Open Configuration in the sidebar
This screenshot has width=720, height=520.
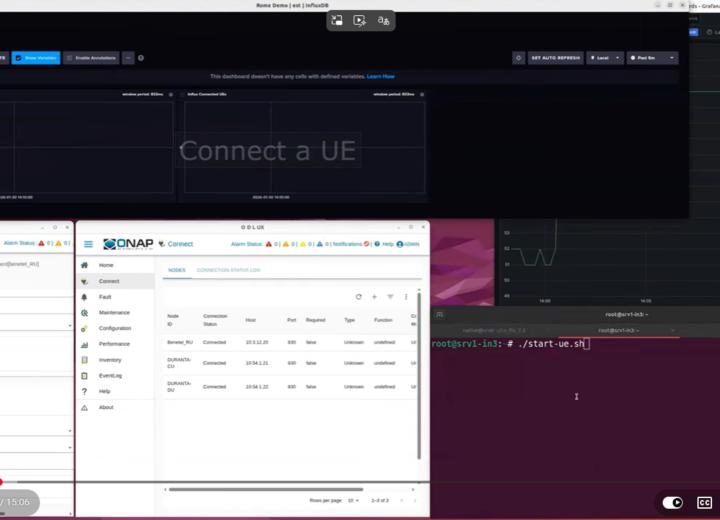point(114,328)
